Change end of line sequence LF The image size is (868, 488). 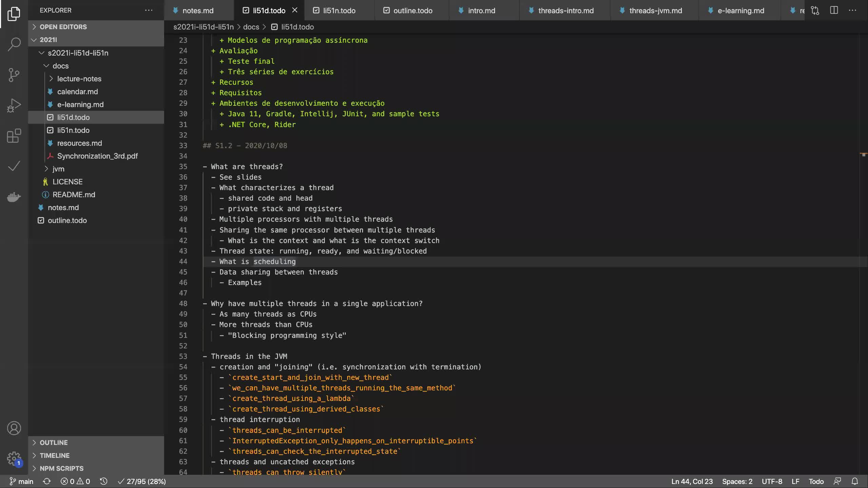tap(795, 481)
